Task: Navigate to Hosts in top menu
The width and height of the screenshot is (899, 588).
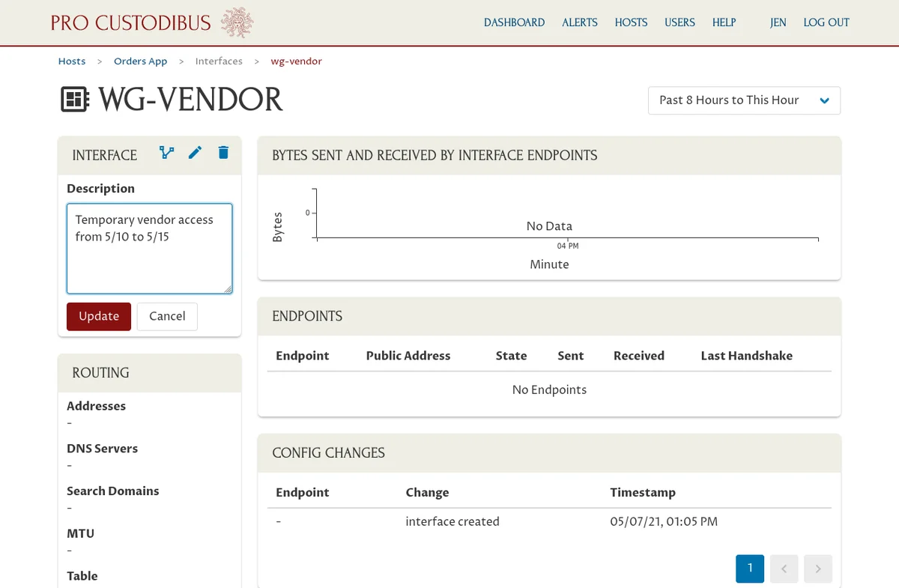Action: click(631, 22)
